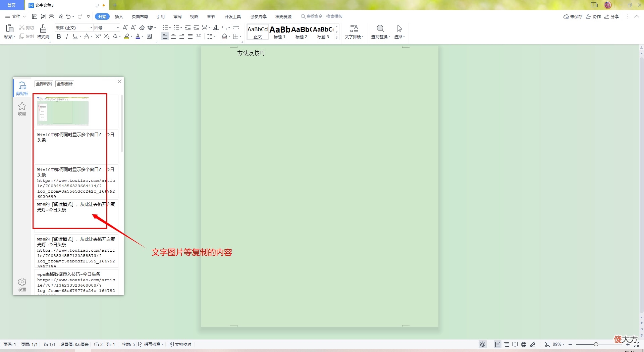Select clipboard entry 'wps表格数据录入技巧-今日头条'
The image size is (644, 352).
[x=76, y=282]
